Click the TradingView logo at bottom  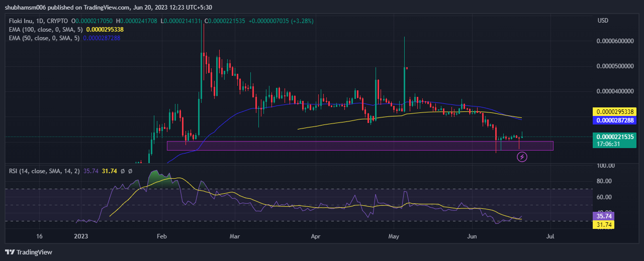29,252
